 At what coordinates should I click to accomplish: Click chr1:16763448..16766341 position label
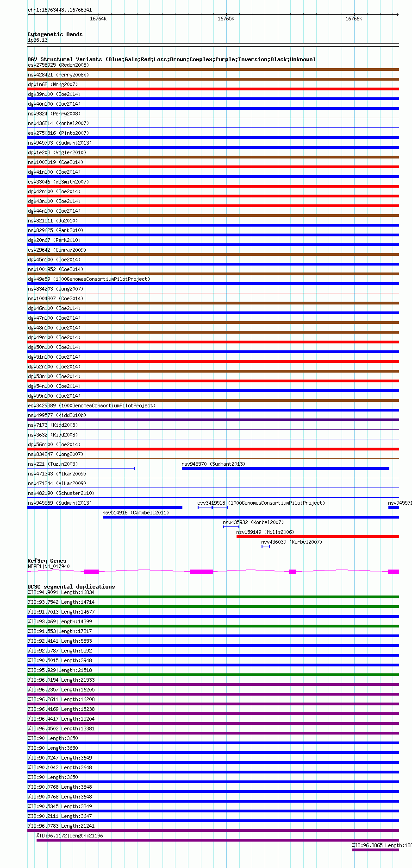[60, 10]
